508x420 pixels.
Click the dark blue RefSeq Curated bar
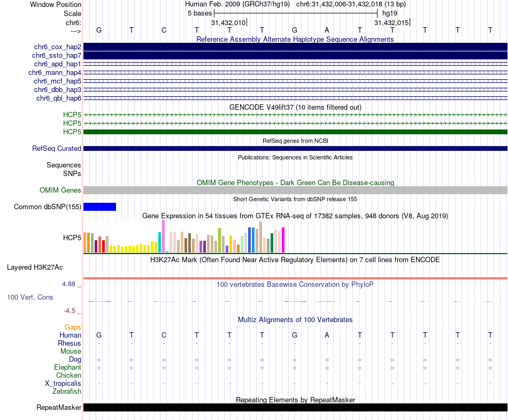(295, 148)
